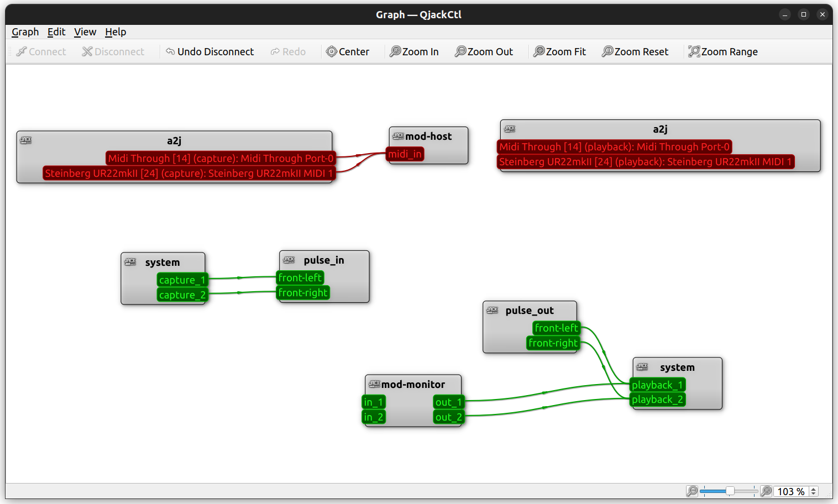Screen dimensions: 838x504
Task: Open the View menu
Action: 85,32
